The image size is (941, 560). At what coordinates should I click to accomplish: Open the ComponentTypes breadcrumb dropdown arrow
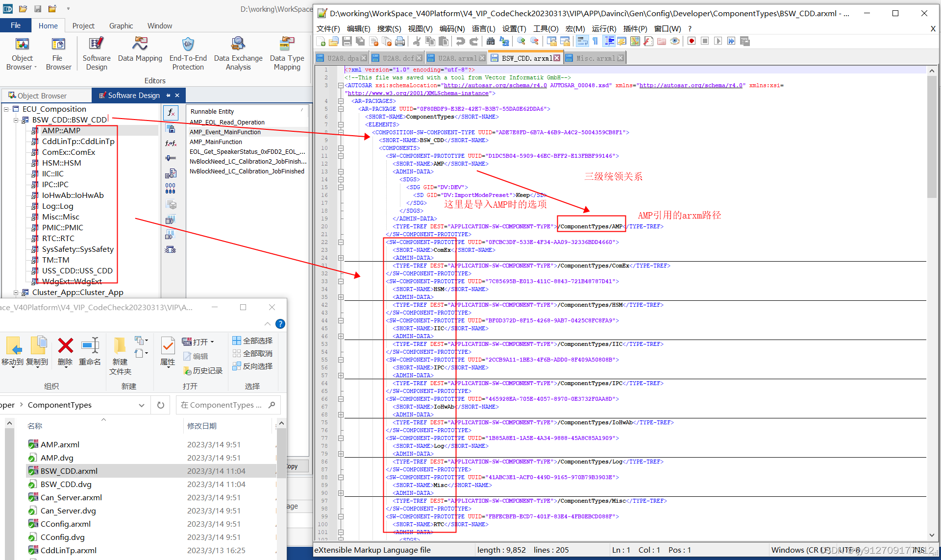(x=142, y=405)
